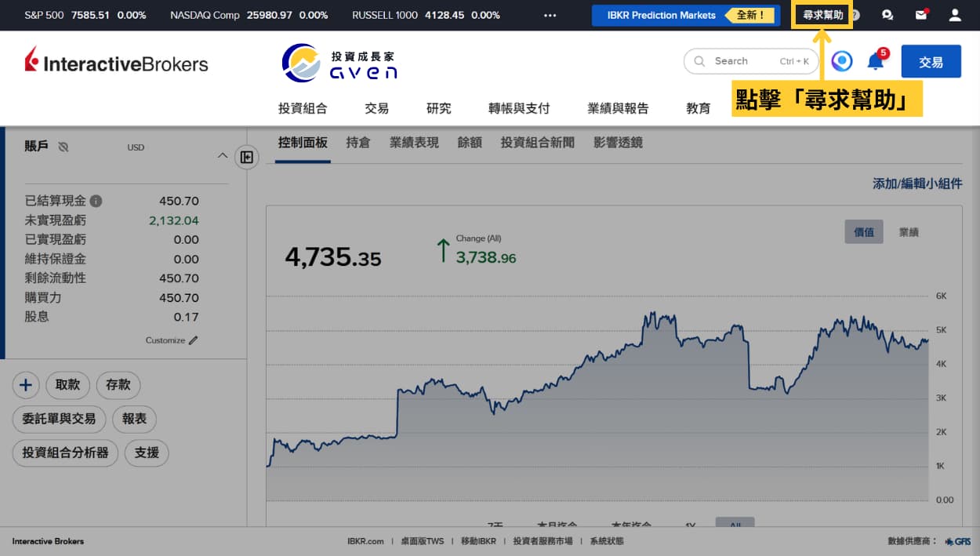
Task: Click the 取款 withdraw button
Action: (68, 385)
